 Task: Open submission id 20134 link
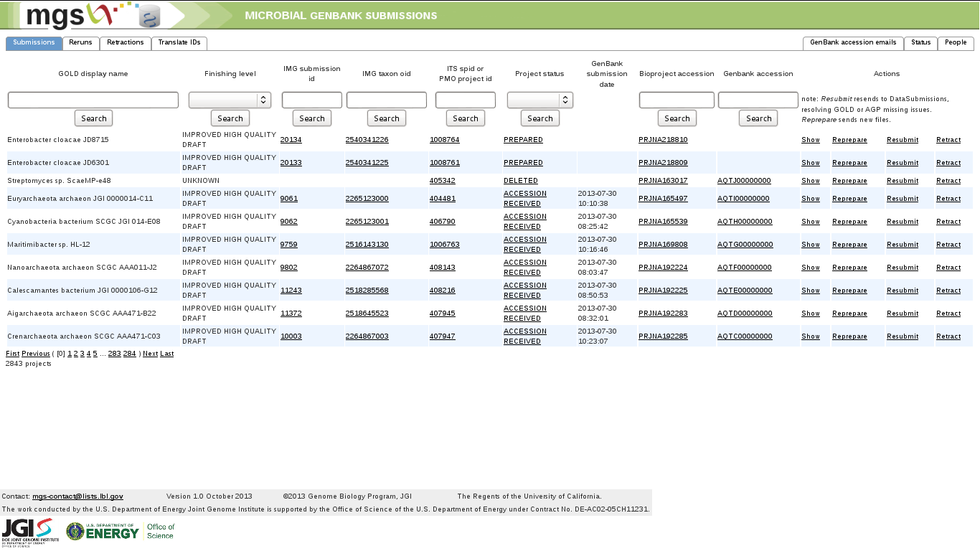(x=291, y=140)
